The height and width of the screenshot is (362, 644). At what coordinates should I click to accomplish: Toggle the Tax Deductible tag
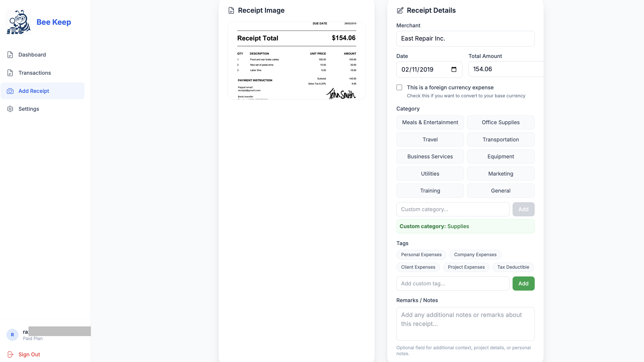(513, 267)
